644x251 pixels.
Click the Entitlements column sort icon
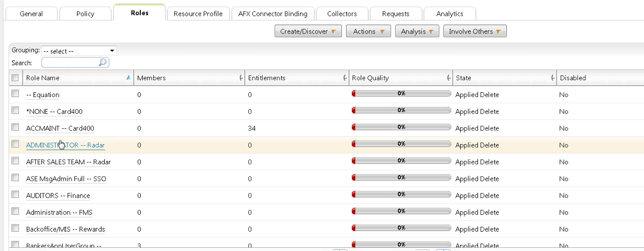(x=345, y=78)
